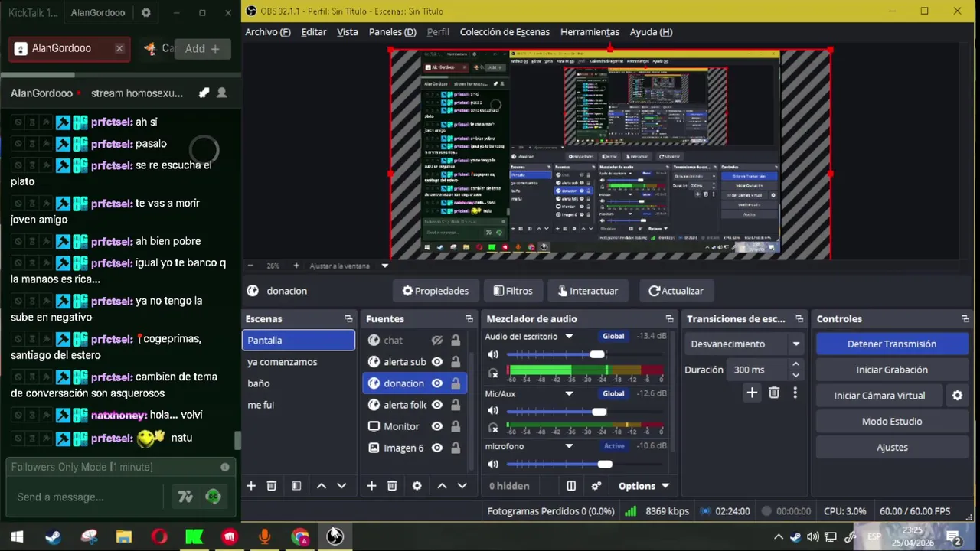Mute the Mic/Aux speaker icon
The image size is (980, 551).
493,411
